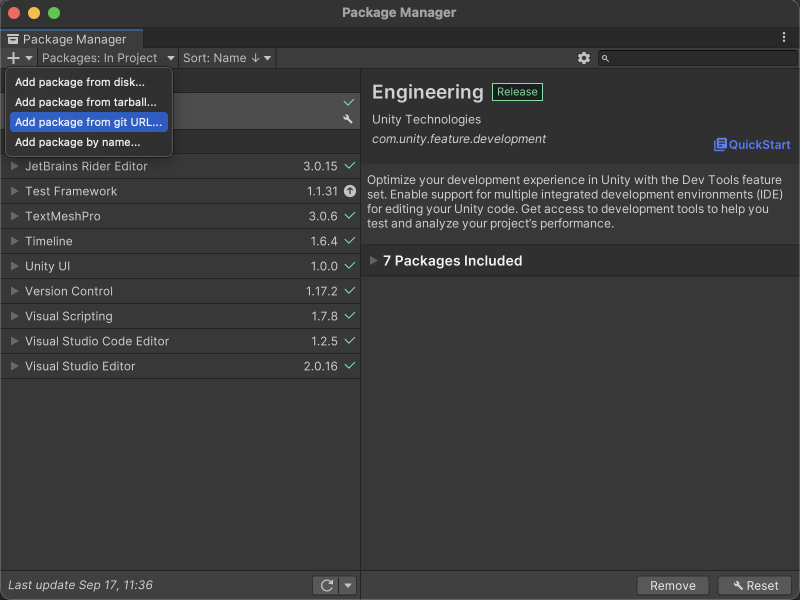Viewport: 800px width, 600px height.
Task: Expand the Version Control package row
Action: pos(15,291)
